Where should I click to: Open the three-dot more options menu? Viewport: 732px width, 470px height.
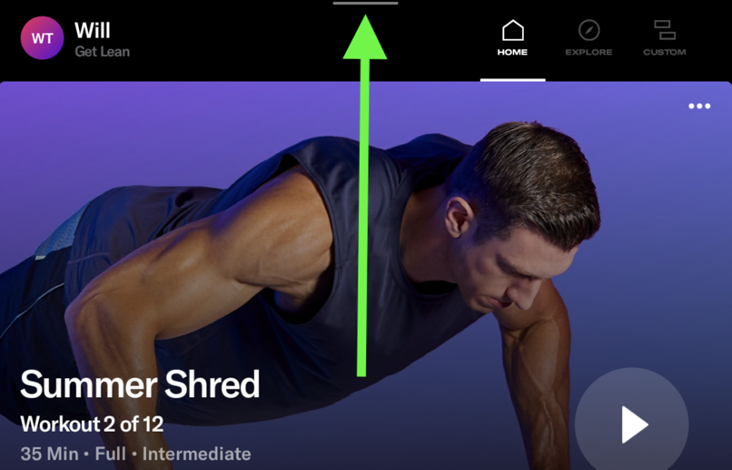699,106
